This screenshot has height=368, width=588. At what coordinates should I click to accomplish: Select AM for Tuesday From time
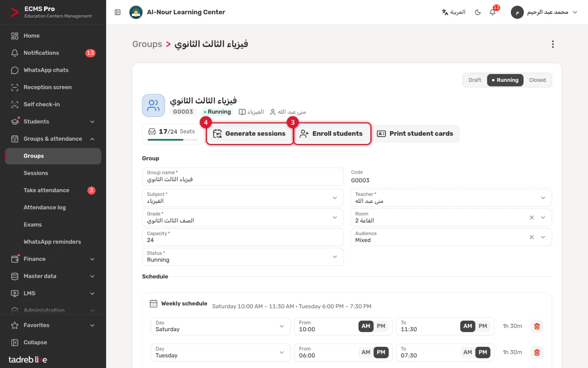(366, 352)
